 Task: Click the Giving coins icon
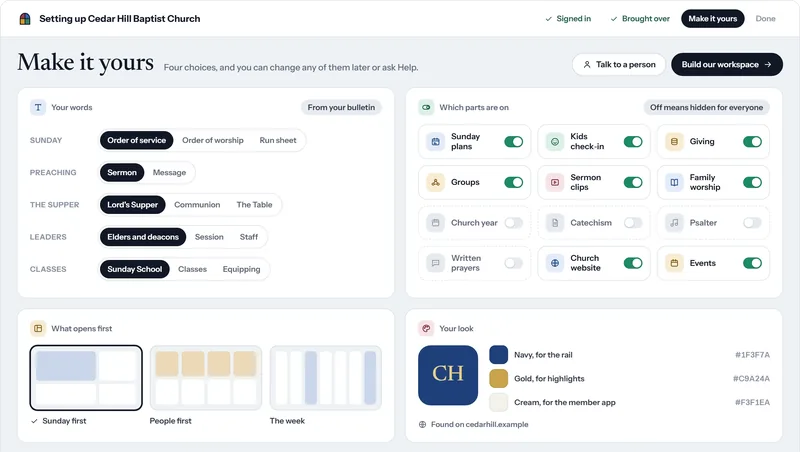pyautogui.click(x=674, y=142)
